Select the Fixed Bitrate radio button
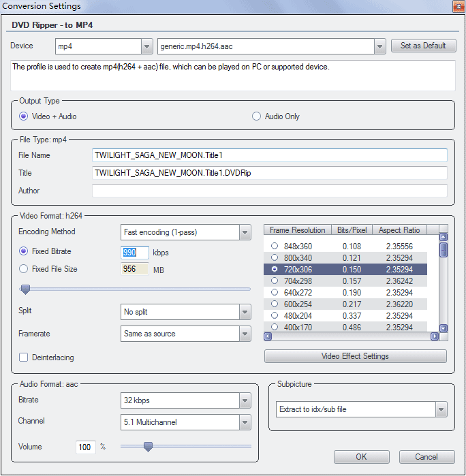 [x=23, y=251]
